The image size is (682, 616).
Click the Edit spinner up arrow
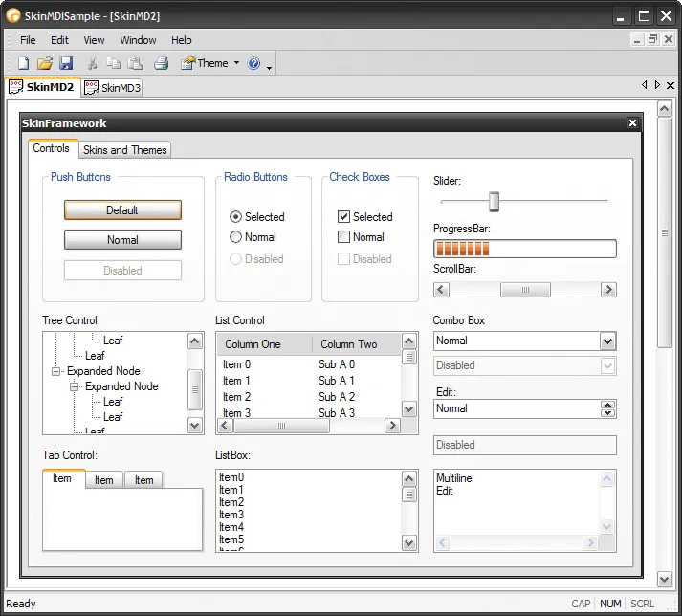tap(607, 405)
